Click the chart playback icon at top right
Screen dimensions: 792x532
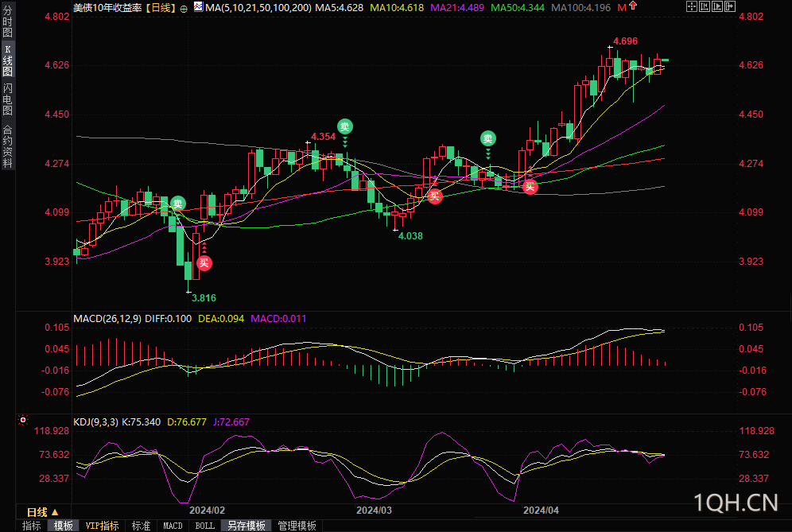pos(716,6)
